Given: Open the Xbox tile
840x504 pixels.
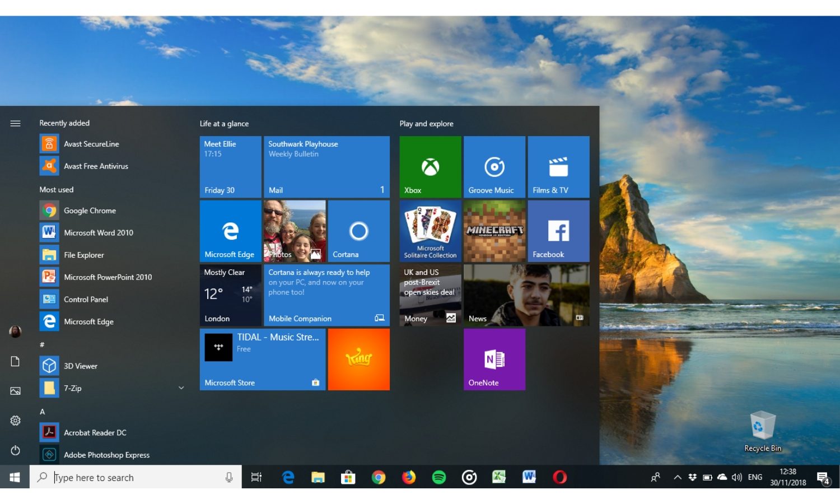Looking at the screenshot, I should click(430, 167).
